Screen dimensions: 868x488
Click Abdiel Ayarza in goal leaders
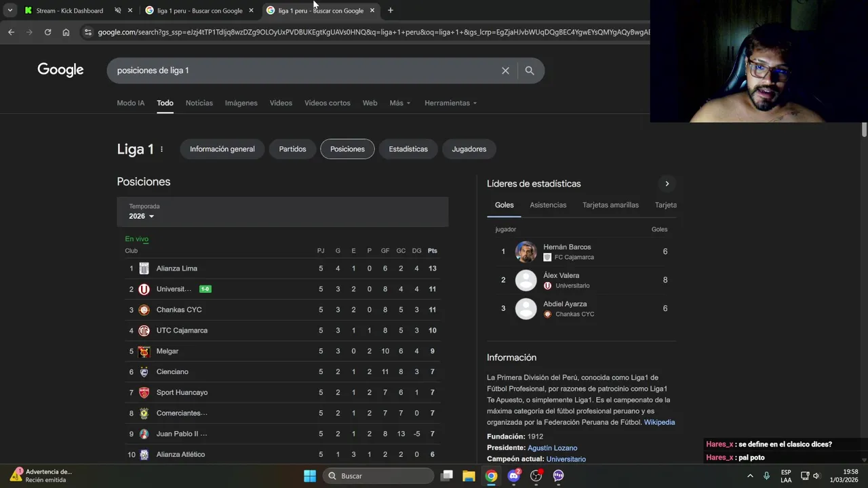pos(565,304)
